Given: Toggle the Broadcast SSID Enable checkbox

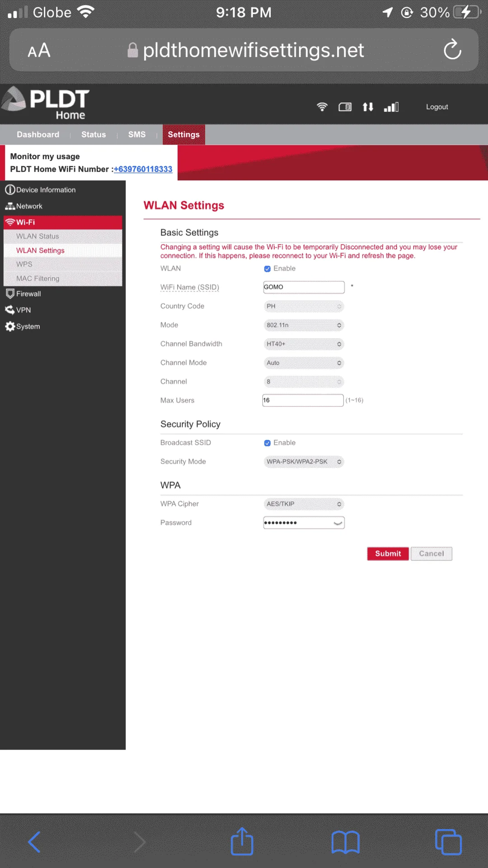Looking at the screenshot, I should [x=267, y=443].
